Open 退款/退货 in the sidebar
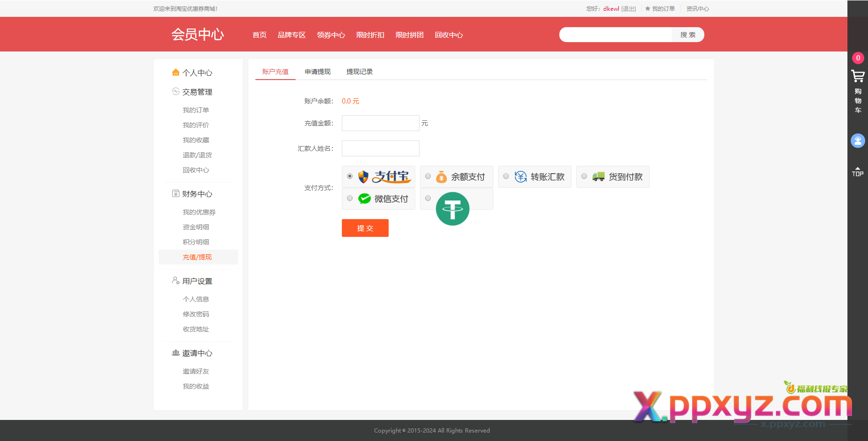Image resolution: width=868 pixels, height=441 pixels. tap(197, 155)
